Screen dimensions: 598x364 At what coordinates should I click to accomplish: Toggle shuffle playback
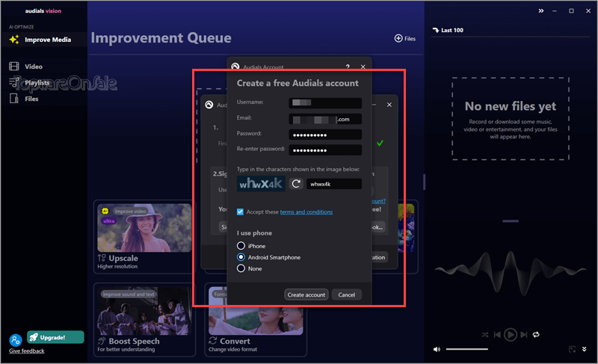tap(484, 335)
